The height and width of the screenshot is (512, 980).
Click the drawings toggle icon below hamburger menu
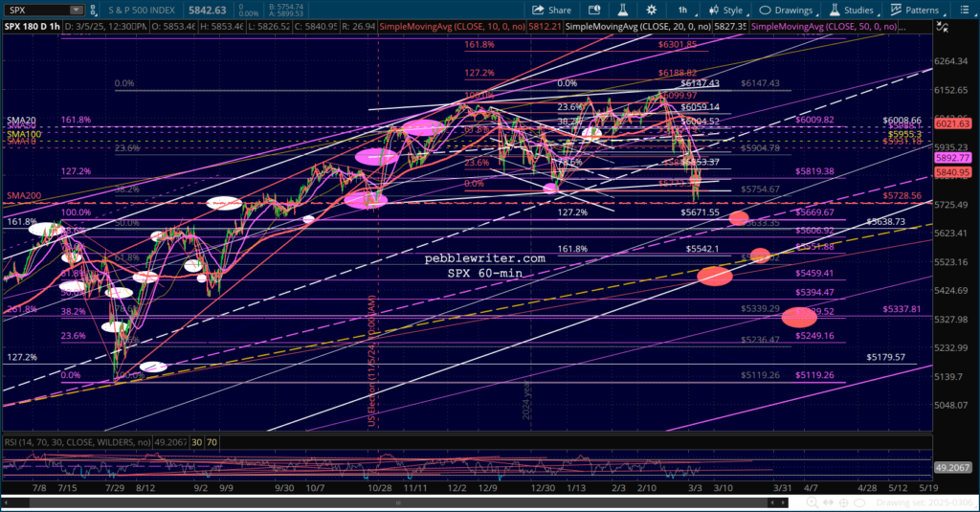click(943, 27)
